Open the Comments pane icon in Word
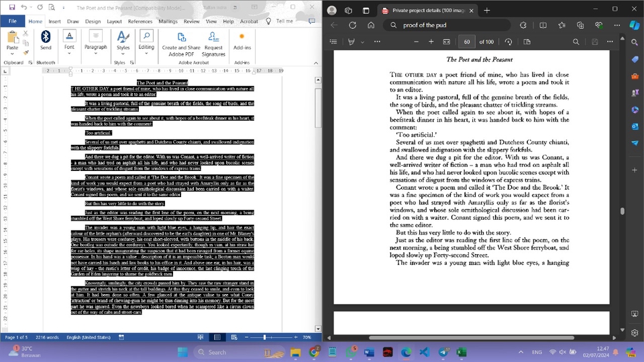Viewport: 644px width, 362px height. pyautogui.click(x=312, y=21)
